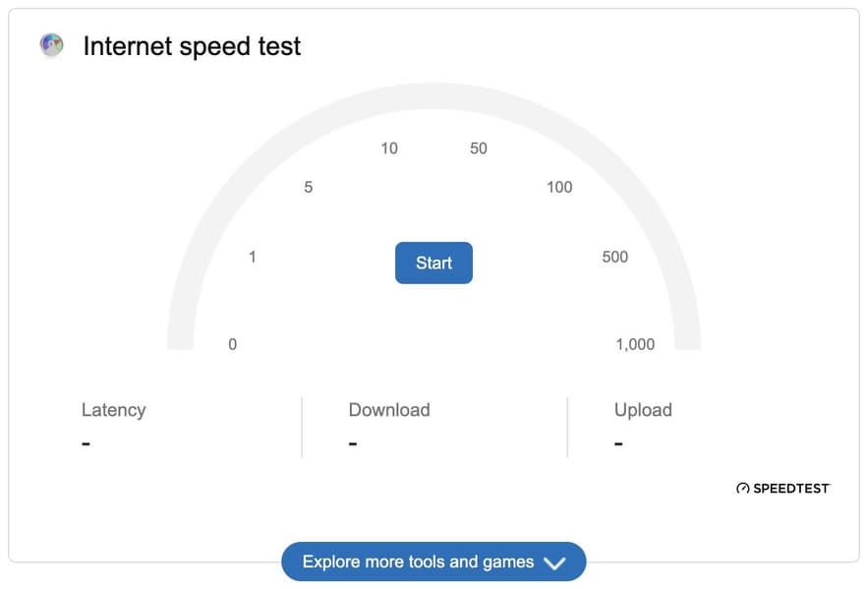
Task: Click the Download label
Action: tap(389, 410)
